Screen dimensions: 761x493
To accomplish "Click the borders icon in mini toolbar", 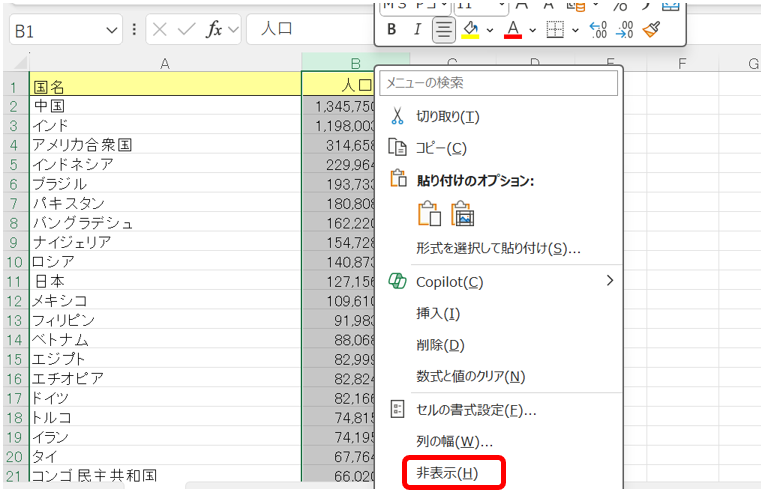I will [x=555, y=30].
